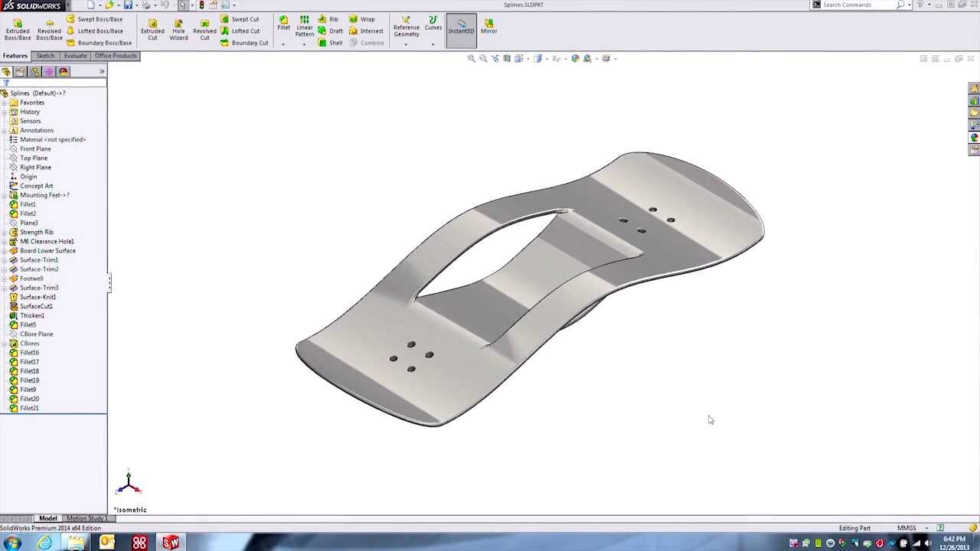Viewport: 980px width, 551px height.
Task: Choose Lofted Boss/Base feature
Action: [x=94, y=31]
